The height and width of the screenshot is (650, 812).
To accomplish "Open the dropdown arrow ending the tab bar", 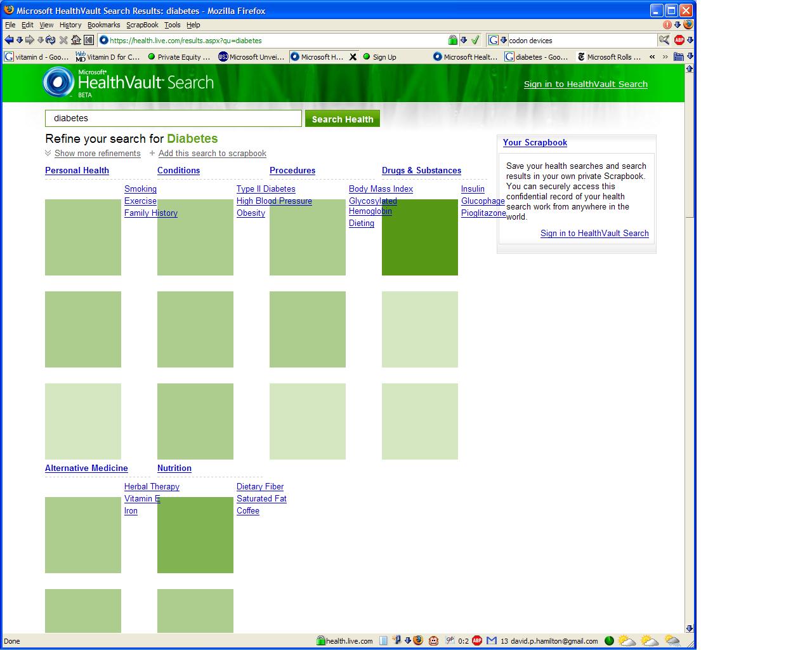I will (x=690, y=56).
